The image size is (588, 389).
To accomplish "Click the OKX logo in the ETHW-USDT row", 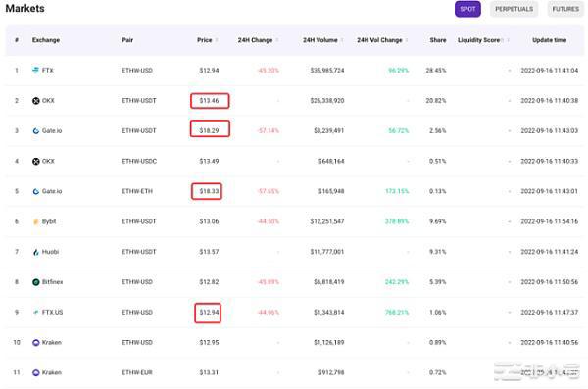I will 36,101.
